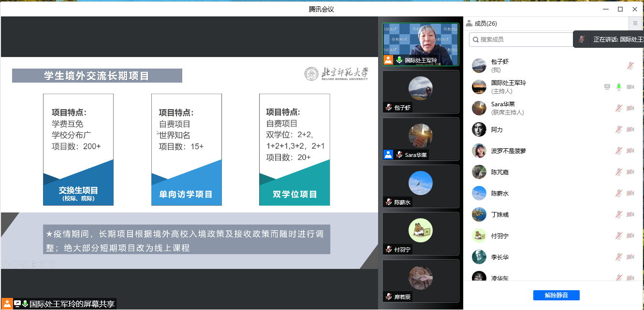Image resolution: width=644 pixels, height=310 pixels.
Task: Open 付羽宁 member entry in list
Action: pyautogui.click(x=500, y=236)
